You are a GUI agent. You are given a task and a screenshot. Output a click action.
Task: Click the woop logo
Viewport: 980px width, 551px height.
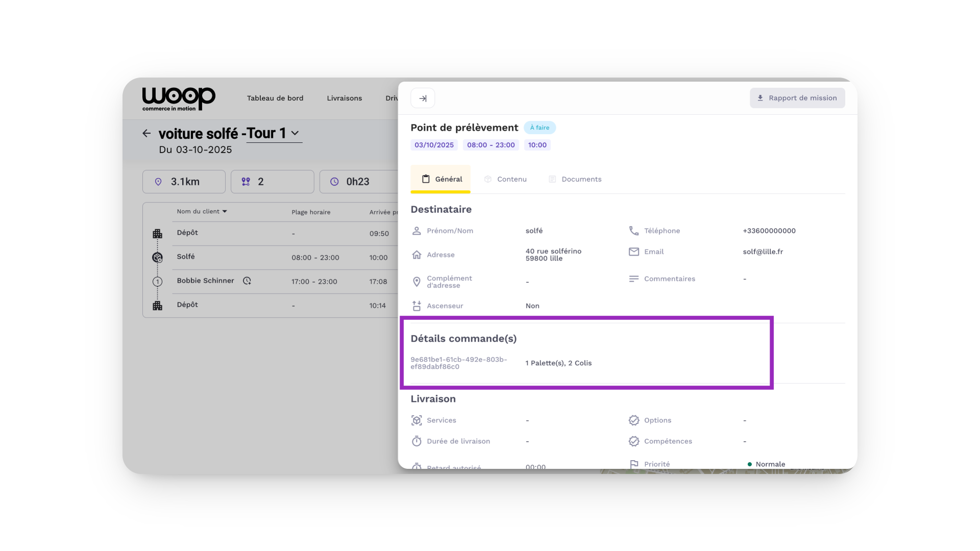[x=178, y=98]
